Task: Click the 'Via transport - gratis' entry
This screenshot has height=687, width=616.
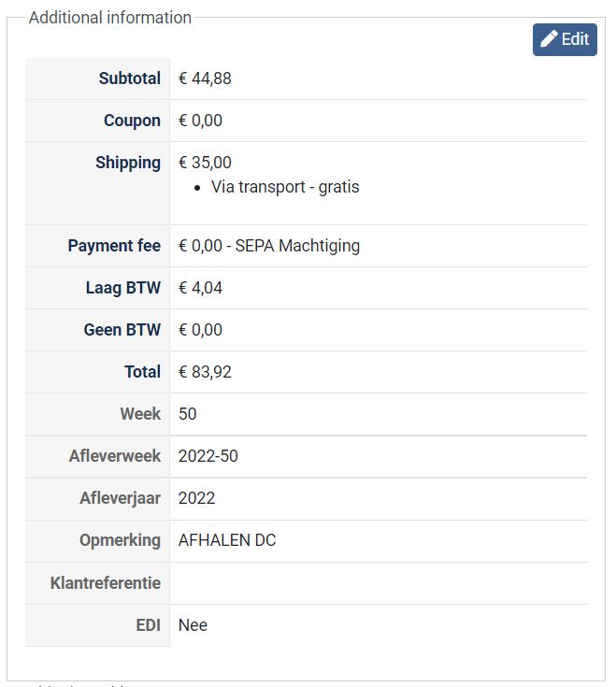Action: click(285, 187)
